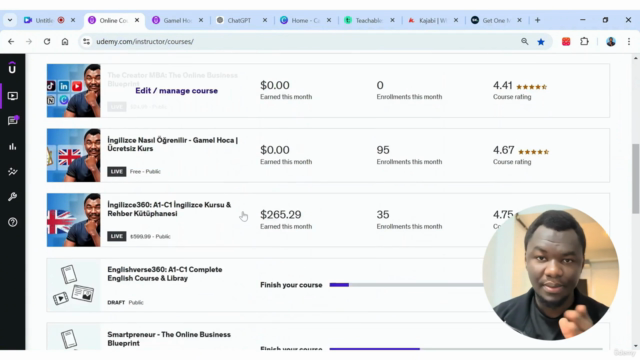640x360 pixels.
Task: Open İngilizce360 A1-C1 course title
Action: click(169, 209)
